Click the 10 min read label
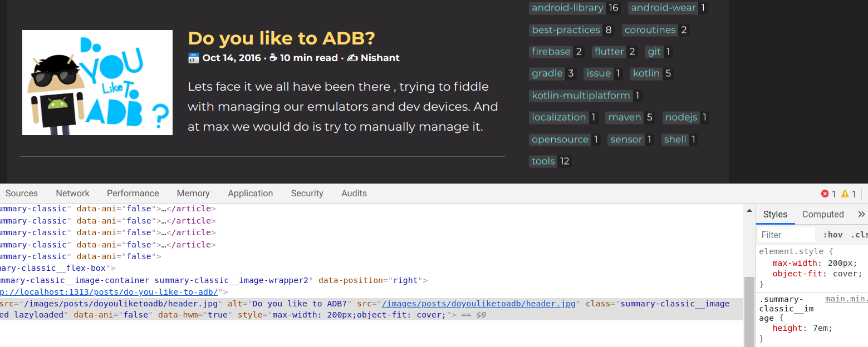The image size is (868, 347). pyautogui.click(x=308, y=58)
